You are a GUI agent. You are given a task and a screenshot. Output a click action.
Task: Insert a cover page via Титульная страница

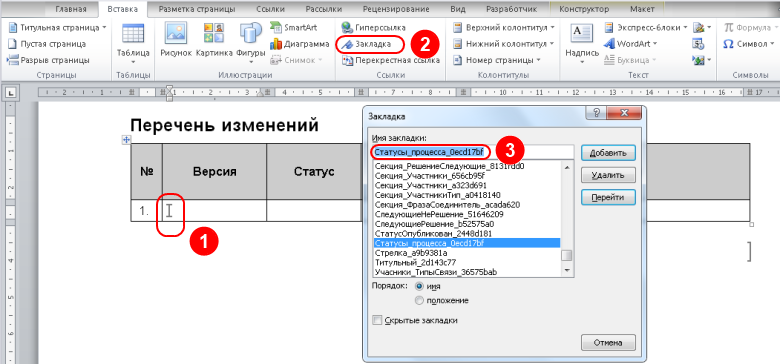tap(58, 27)
